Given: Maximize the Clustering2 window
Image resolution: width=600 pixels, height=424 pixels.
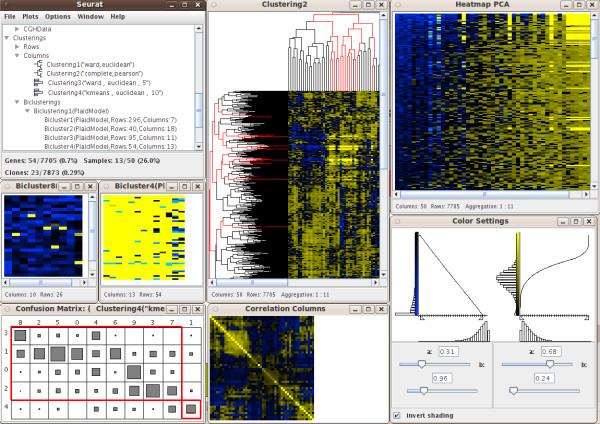Looking at the screenshot, I should click(x=368, y=5).
